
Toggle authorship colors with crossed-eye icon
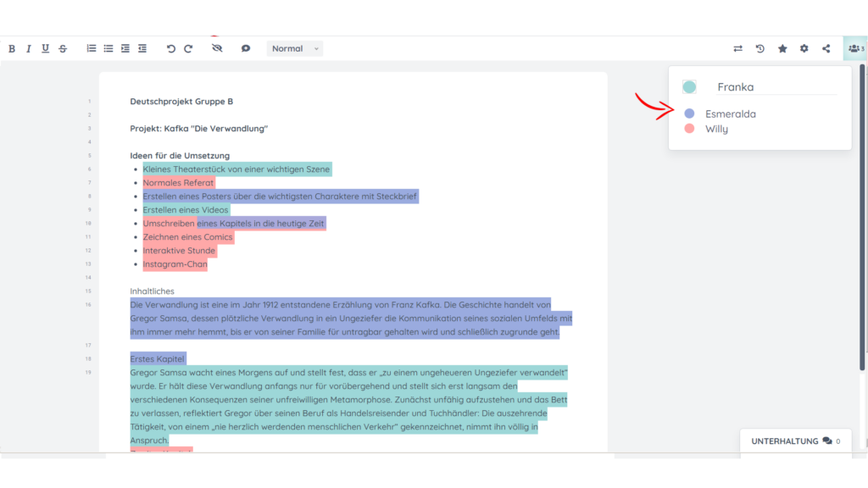point(217,48)
